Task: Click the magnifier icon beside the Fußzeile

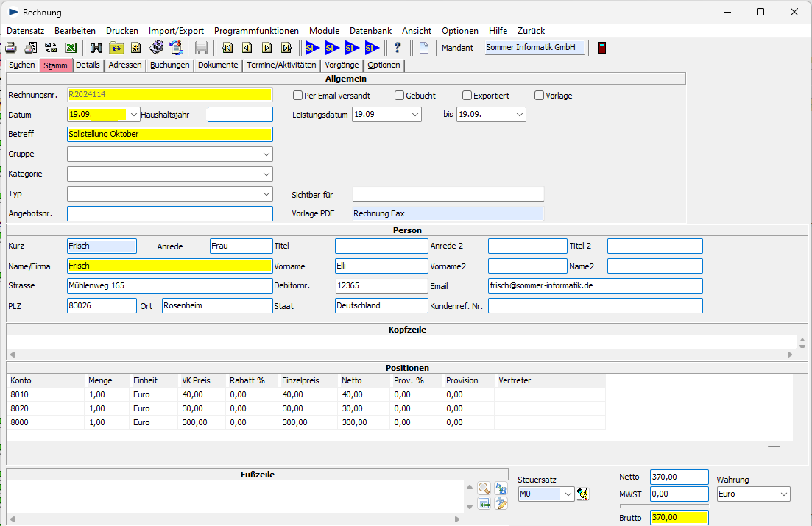Action: [x=484, y=488]
